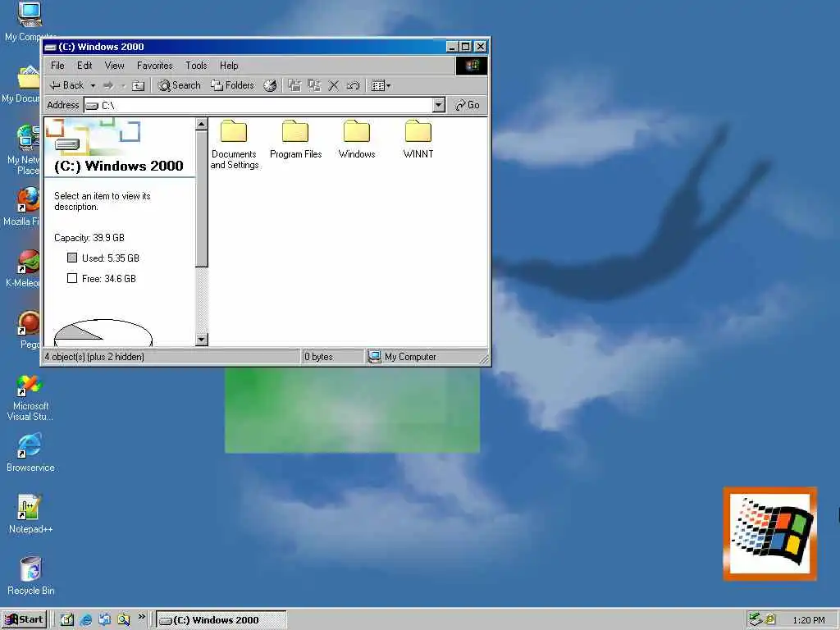Viewport: 840px width, 630px height.
Task: Go back using the Back button
Action: (66, 85)
